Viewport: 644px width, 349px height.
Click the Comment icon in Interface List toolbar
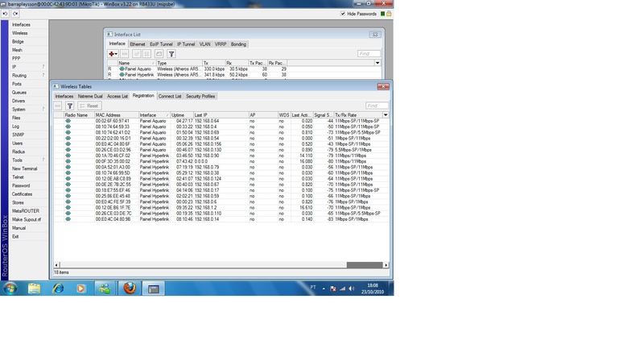click(159, 54)
